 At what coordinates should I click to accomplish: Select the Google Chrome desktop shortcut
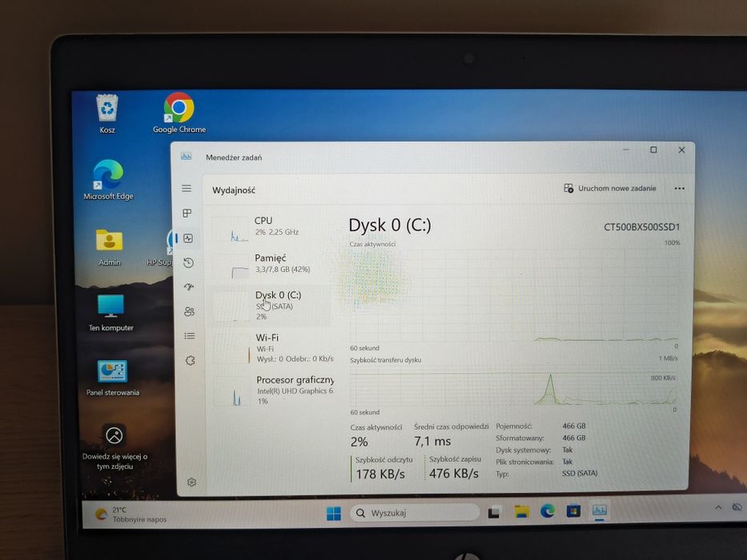pos(179,113)
